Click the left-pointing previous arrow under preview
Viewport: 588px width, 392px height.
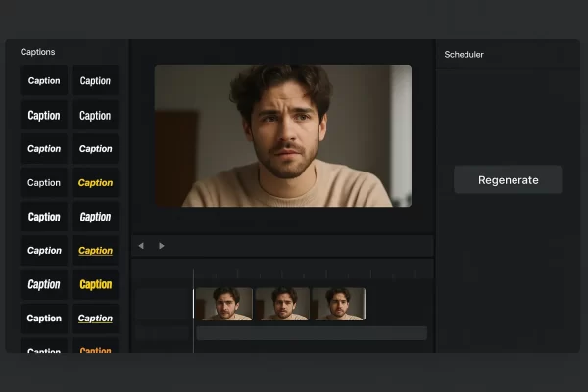click(x=141, y=246)
